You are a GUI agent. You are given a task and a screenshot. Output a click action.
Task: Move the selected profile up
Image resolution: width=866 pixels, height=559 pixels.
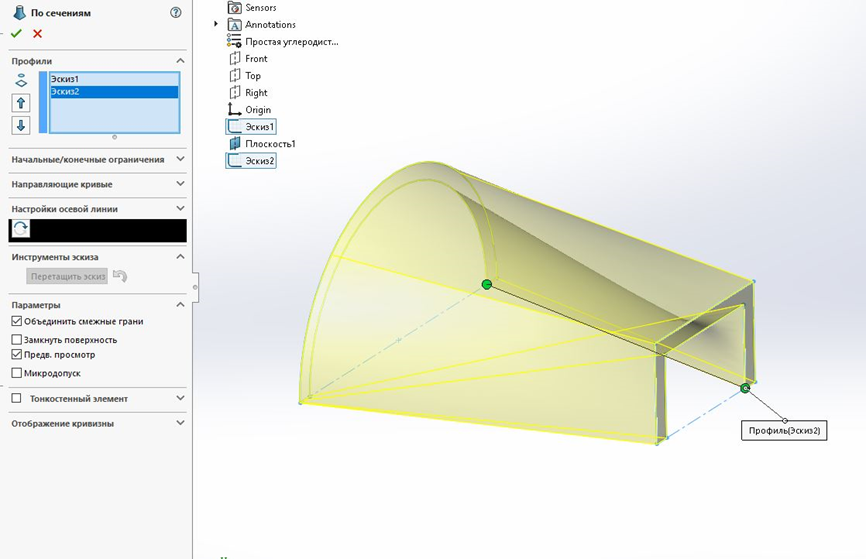[x=21, y=103]
